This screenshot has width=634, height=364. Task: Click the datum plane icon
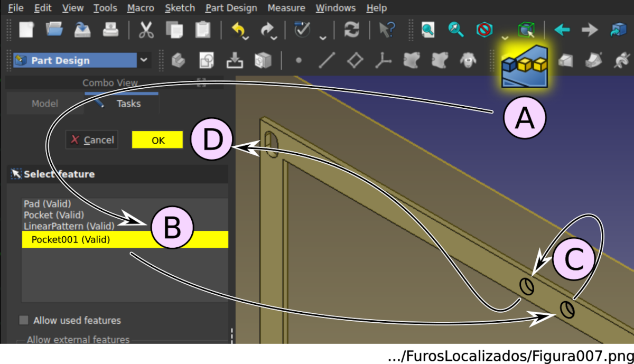(355, 60)
